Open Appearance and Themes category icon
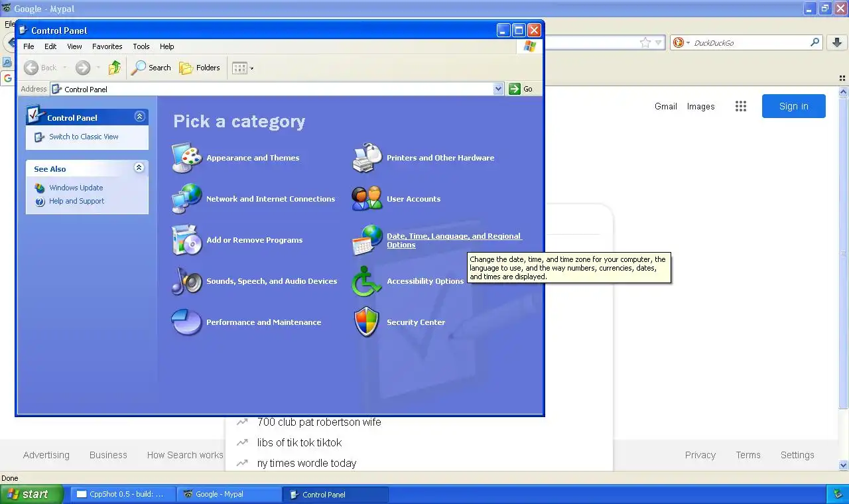849x504 pixels. [x=186, y=158]
